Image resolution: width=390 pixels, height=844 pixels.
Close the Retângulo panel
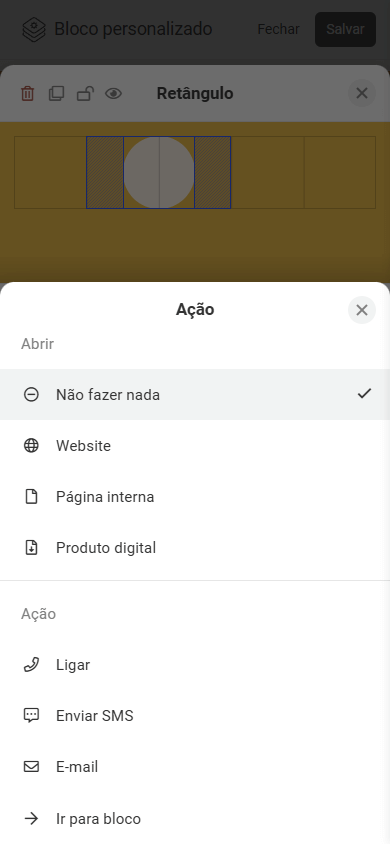tap(361, 93)
